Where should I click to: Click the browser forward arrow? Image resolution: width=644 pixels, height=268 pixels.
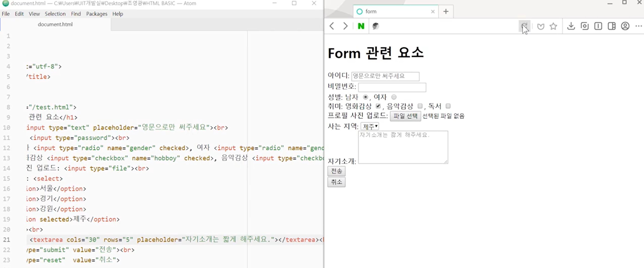[345, 26]
